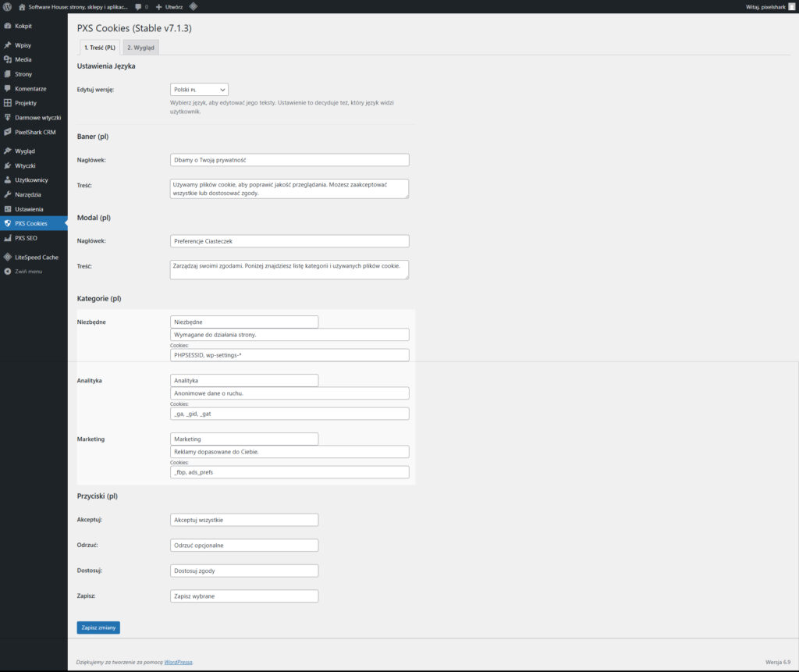The height and width of the screenshot is (672, 799).
Task: Open the Edytuj wersję language dropdown
Action: coord(199,90)
